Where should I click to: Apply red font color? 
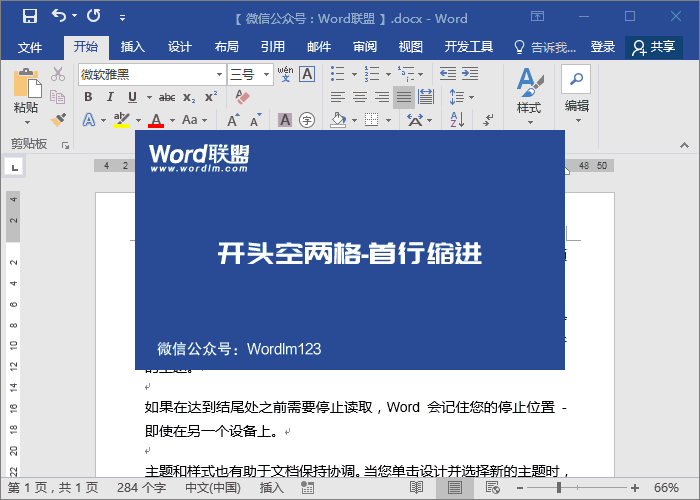tap(156, 120)
